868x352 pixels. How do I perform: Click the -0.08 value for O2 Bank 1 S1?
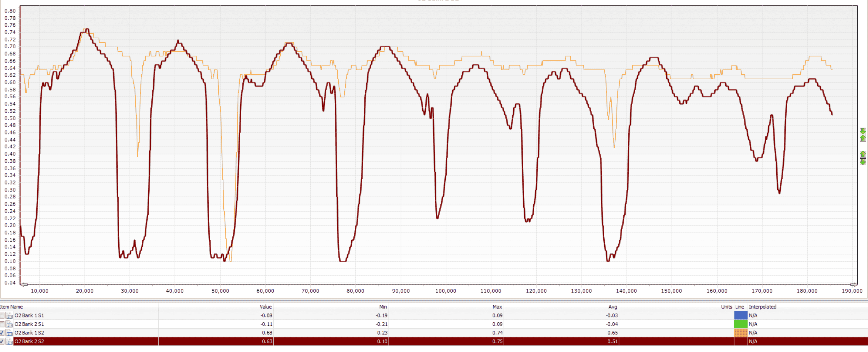pyautogui.click(x=266, y=316)
